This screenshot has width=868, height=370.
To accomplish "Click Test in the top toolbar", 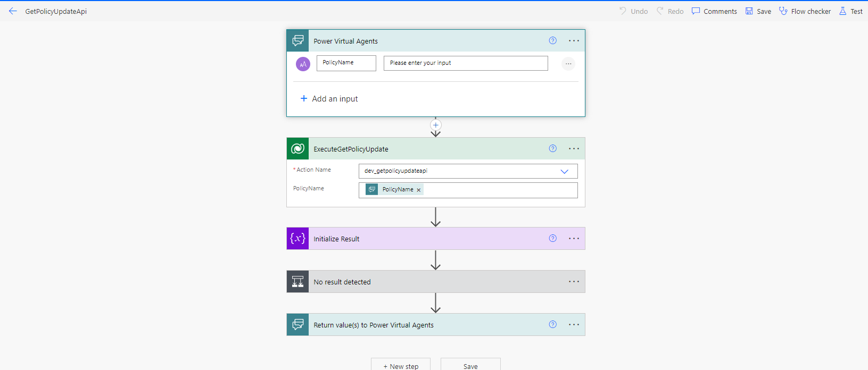I will (x=850, y=11).
